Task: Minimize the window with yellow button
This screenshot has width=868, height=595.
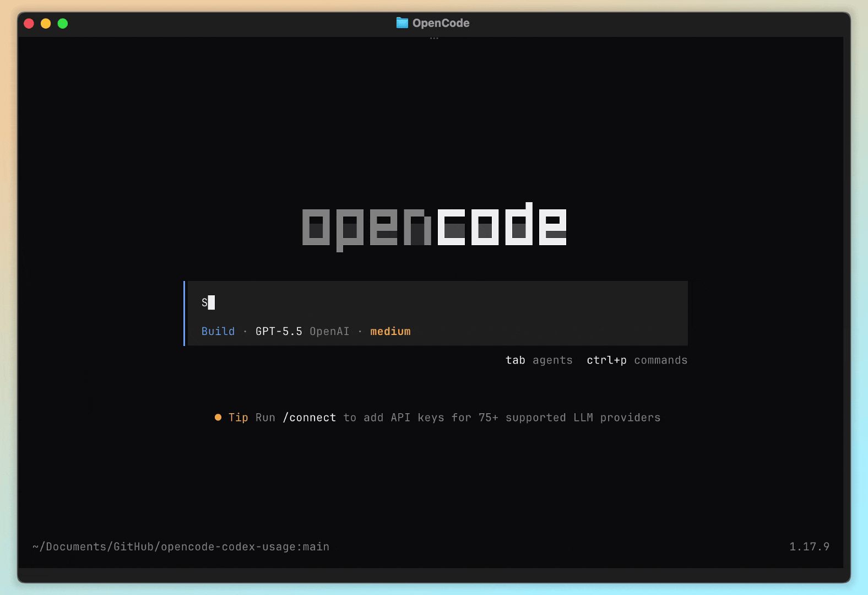Action: click(x=46, y=23)
